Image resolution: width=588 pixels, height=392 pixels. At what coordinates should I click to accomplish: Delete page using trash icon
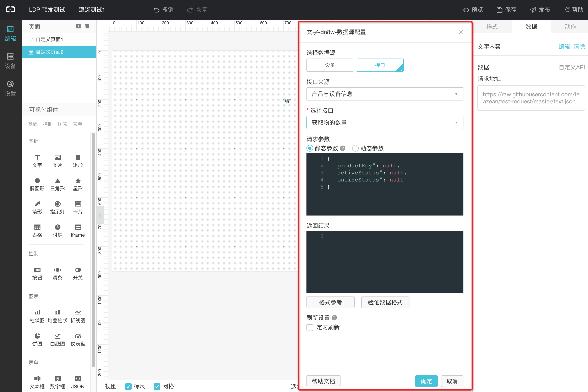pos(87,26)
